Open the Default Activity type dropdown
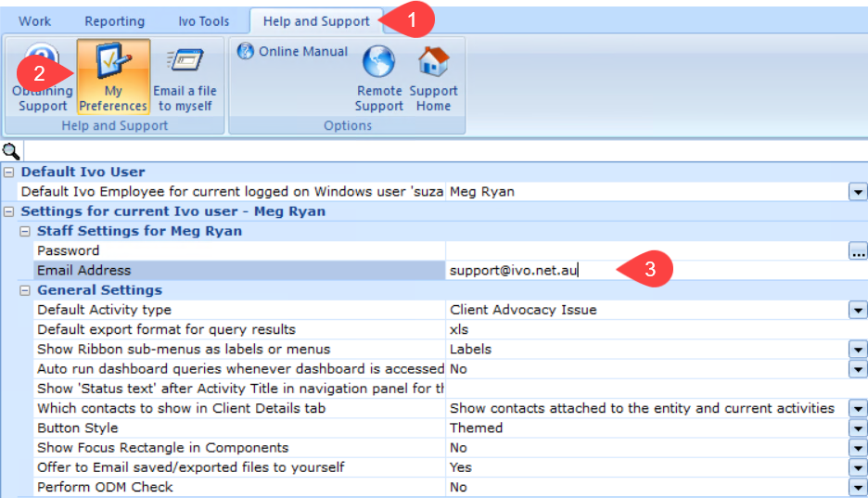Image resolution: width=868 pixels, height=498 pixels. [857, 310]
